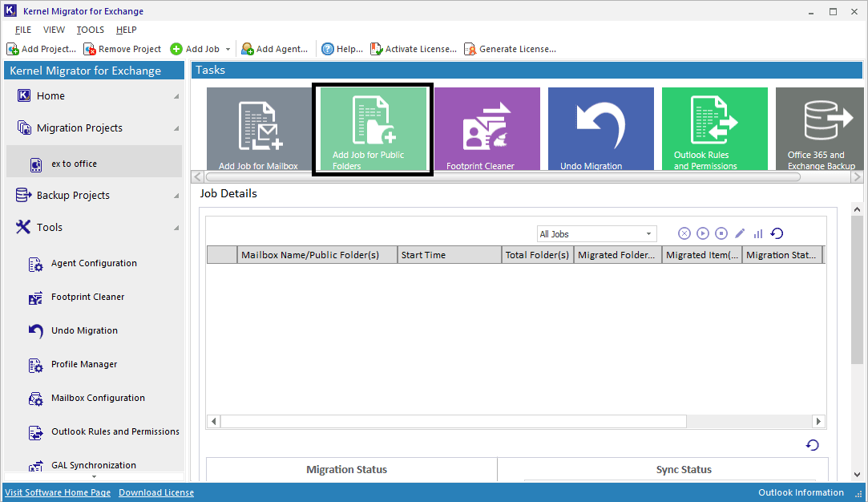Click the Start Time column header
Screen dimensions: 868x502
coord(450,255)
